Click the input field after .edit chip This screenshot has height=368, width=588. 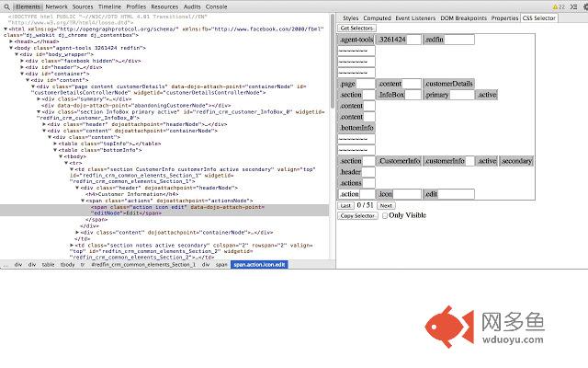point(456,194)
